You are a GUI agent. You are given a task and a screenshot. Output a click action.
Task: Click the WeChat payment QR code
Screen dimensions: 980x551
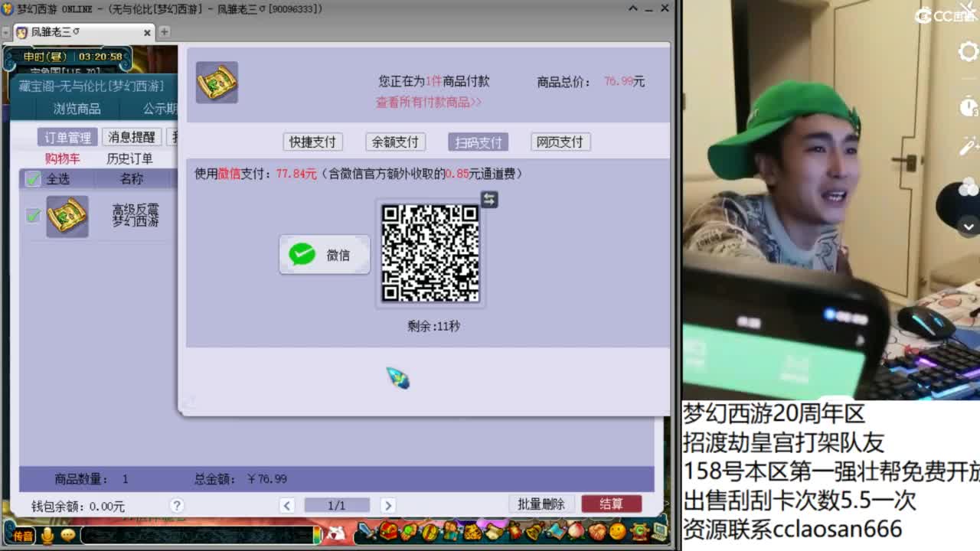click(430, 253)
